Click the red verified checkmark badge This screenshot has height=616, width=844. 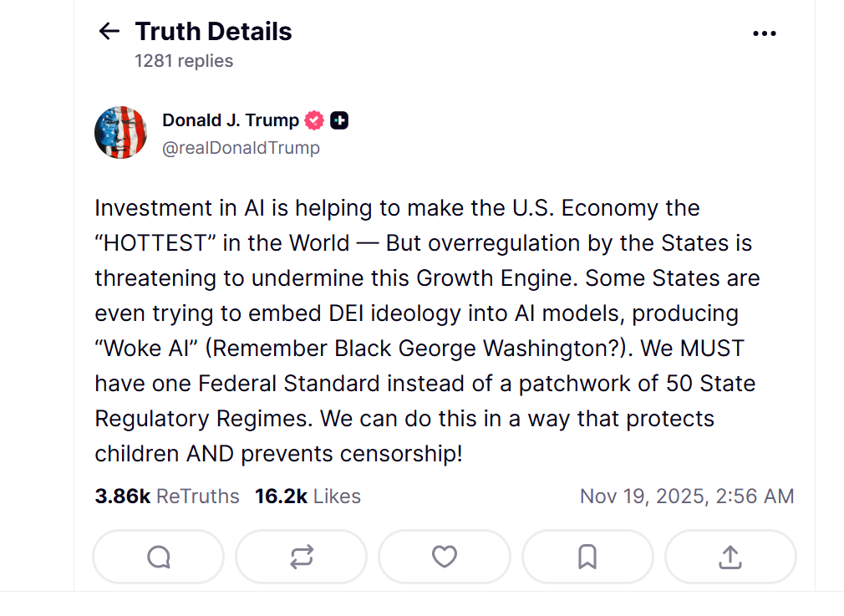[314, 120]
